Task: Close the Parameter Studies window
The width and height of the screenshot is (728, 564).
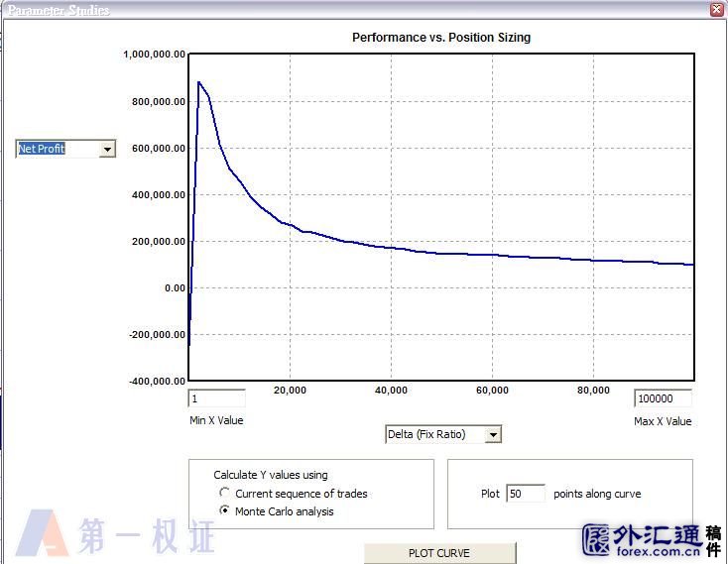Action: [717, 9]
